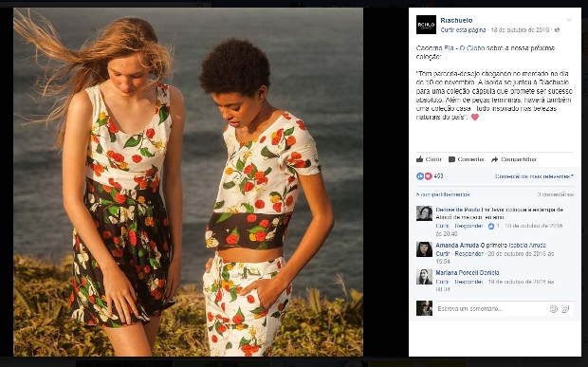This screenshot has height=367, width=588.
Task: Share the post via Compartilhar arrow
Action: coord(514,159)
